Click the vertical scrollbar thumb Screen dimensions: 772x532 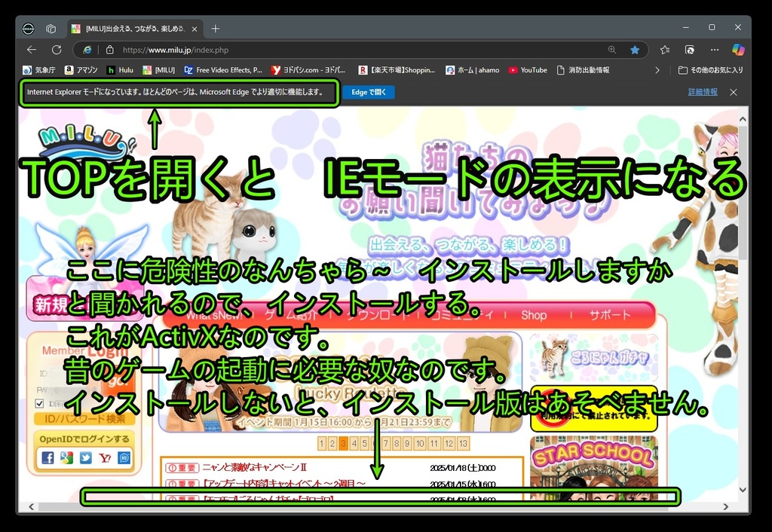click(x=743, y=192)
